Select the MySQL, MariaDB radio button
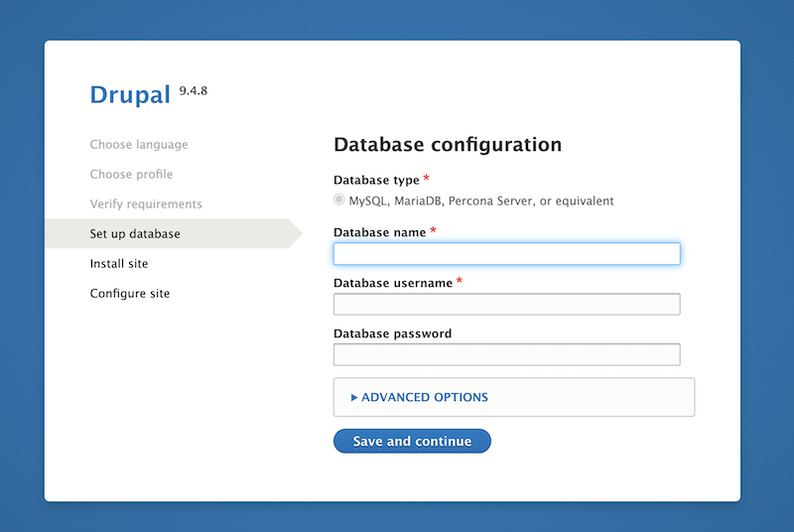Screen dimensions: 794x532 (339, 199)
